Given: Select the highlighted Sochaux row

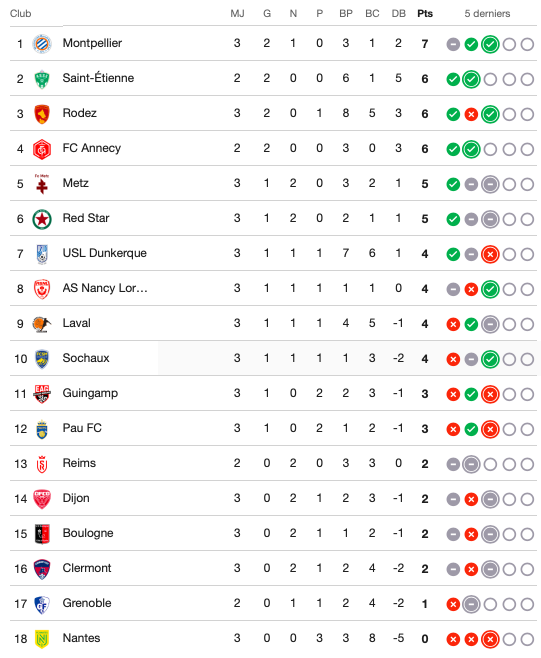Looking at the screenshot, I should click(273, 358).
